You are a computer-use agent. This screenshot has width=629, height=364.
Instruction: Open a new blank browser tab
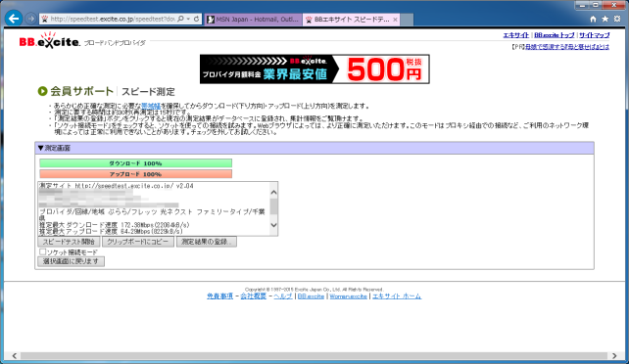click(x=407, y=20)
